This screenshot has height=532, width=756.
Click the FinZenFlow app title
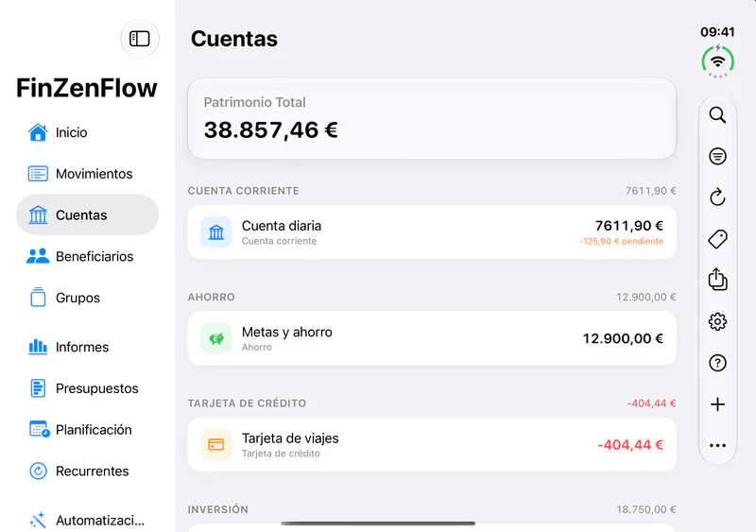coord(87,88)
